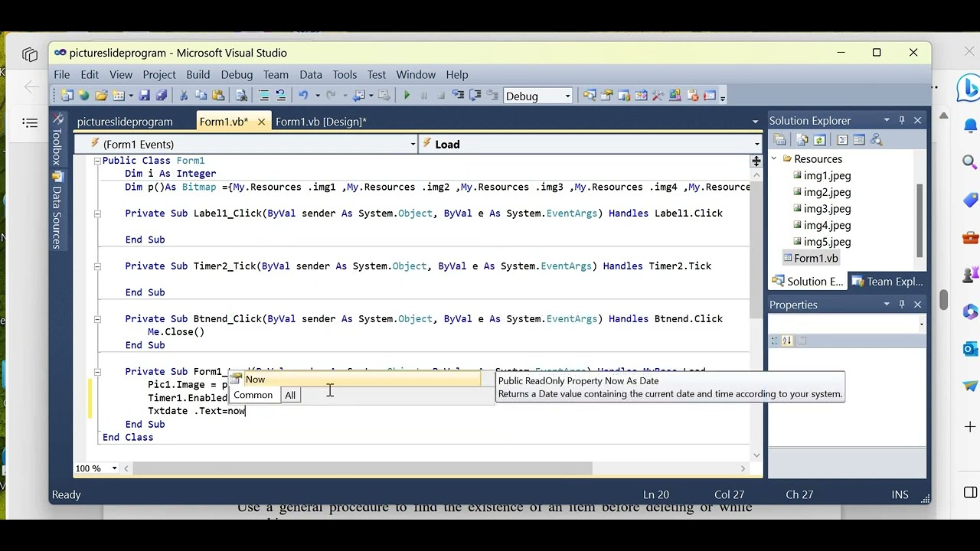Viewport: 980px width, 551px height.
Task: Click the Open File folder icon
Action: [x=101, y=96]
